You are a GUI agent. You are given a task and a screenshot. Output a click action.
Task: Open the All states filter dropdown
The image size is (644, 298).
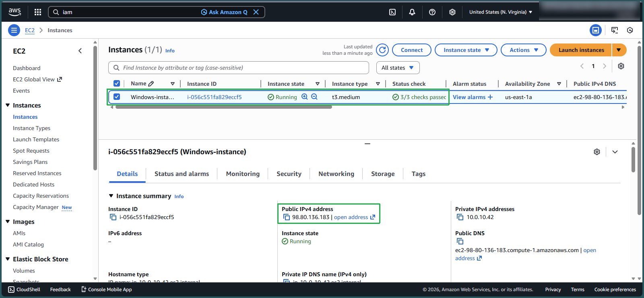398,68
